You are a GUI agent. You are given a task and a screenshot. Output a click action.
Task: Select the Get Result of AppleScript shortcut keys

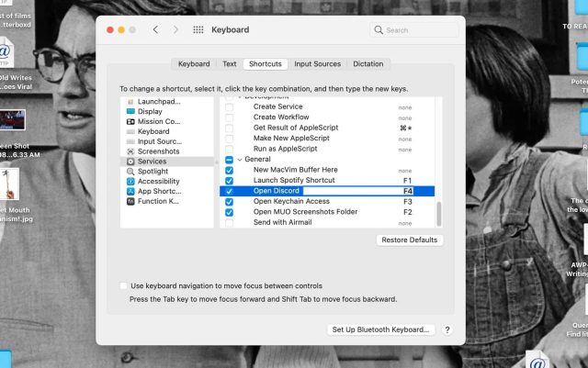(x=405, y=128)
